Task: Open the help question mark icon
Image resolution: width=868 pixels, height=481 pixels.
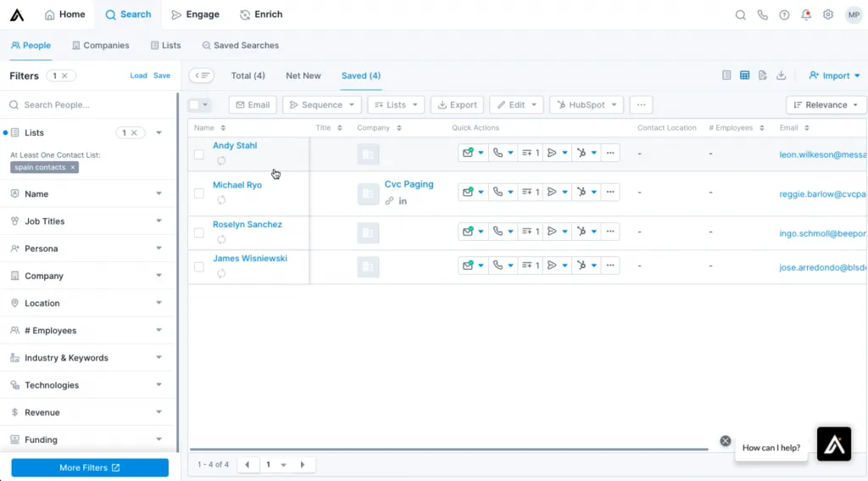Action: 784,14
